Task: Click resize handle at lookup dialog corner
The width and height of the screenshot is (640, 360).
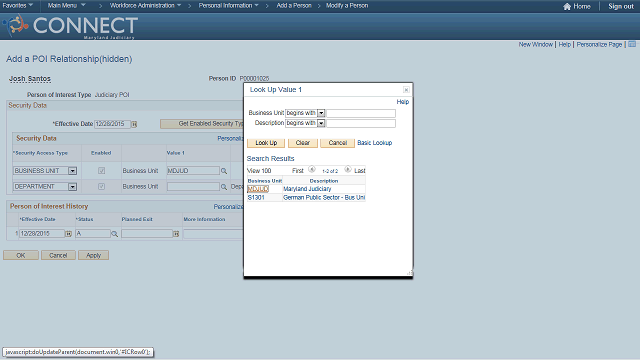Action: (409, 273)
